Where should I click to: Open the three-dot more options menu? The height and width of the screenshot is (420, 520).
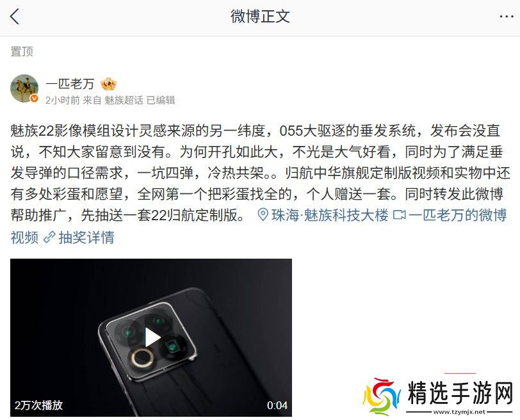coord(507,17)
